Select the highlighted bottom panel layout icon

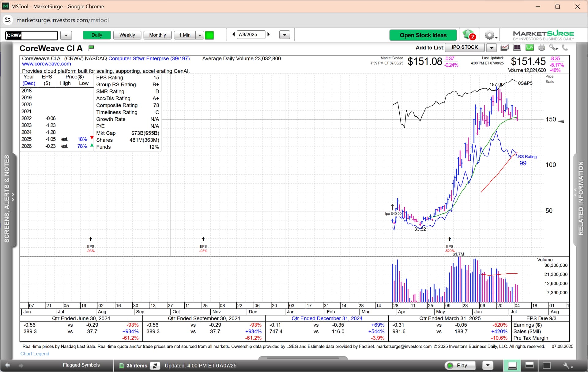[512, 365]
